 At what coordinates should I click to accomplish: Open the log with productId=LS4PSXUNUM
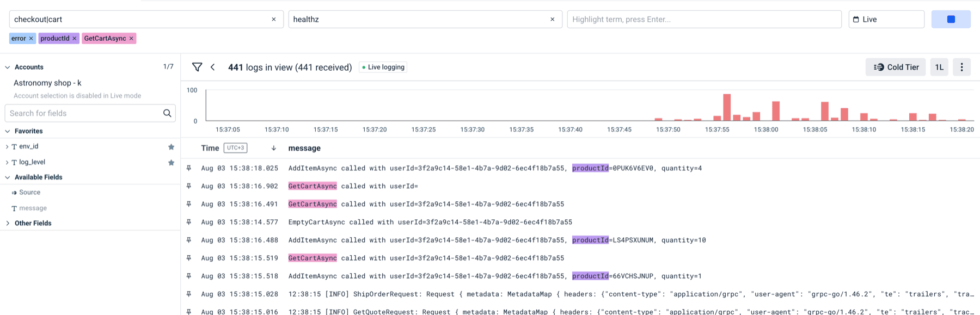coord(497,240)
